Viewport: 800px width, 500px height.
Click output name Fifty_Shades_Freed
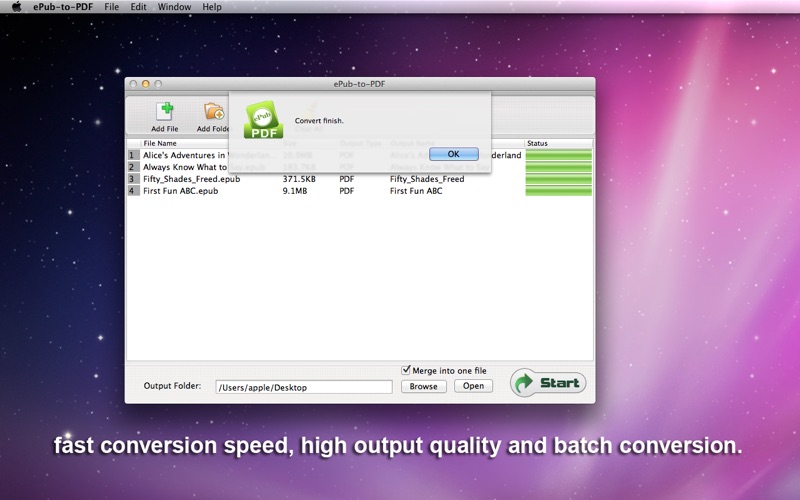click(x=427, y=179)
